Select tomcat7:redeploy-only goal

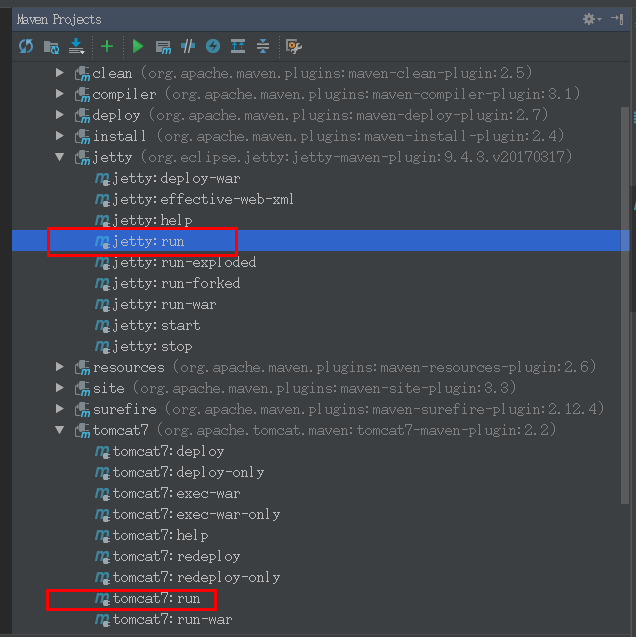[188, 577]
